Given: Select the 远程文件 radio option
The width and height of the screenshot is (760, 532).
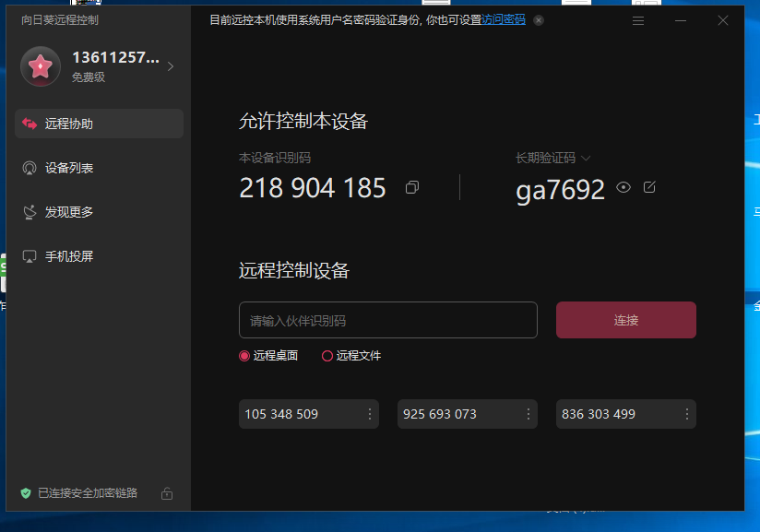Looking at the screenshot, I should click(x=327, y=356).
